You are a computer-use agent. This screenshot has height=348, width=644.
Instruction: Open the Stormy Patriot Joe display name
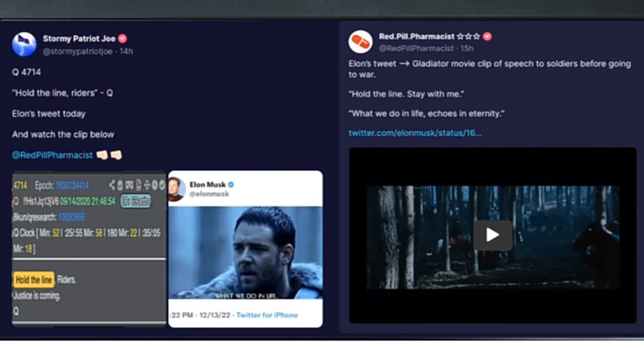tap(79, 39)
